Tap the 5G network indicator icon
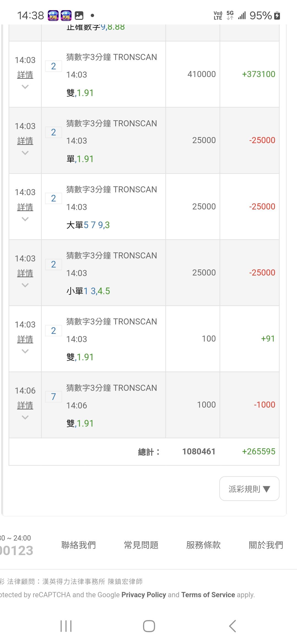 click(230, 15)
